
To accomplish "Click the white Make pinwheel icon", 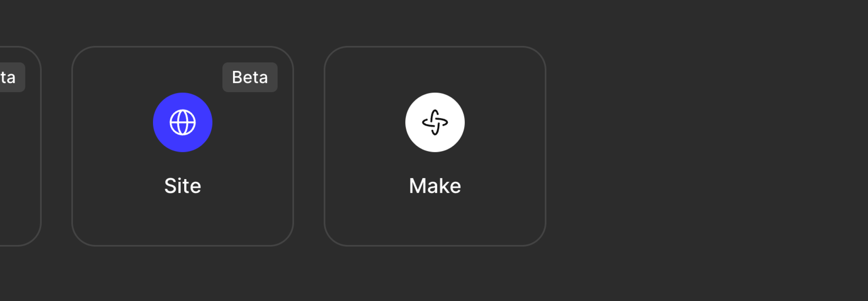I will [435, 122].
